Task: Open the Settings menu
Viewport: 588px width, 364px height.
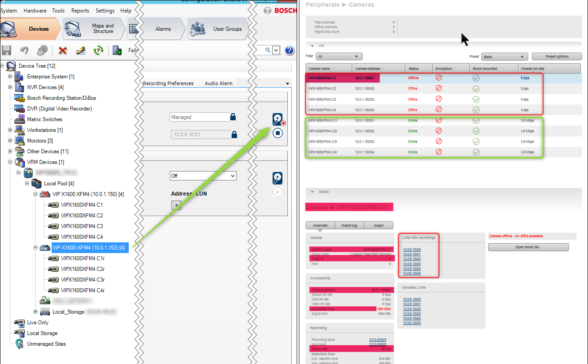Action: [x=106, y=11]
